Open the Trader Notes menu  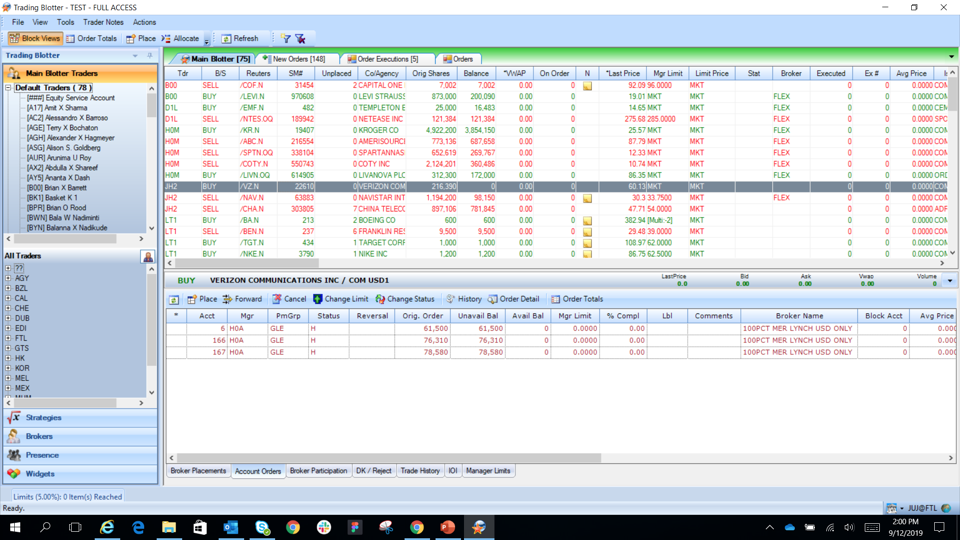point(103,22)
